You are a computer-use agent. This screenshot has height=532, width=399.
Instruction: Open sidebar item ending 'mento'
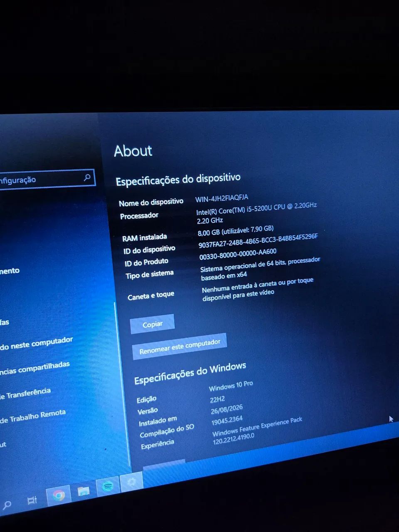pos(10,271)
